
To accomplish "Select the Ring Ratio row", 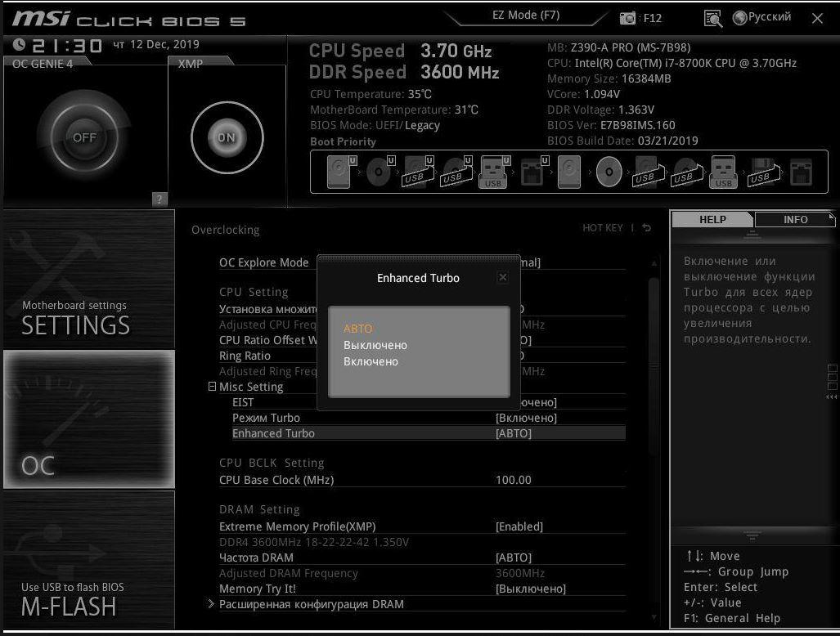I will click(422, 356).
